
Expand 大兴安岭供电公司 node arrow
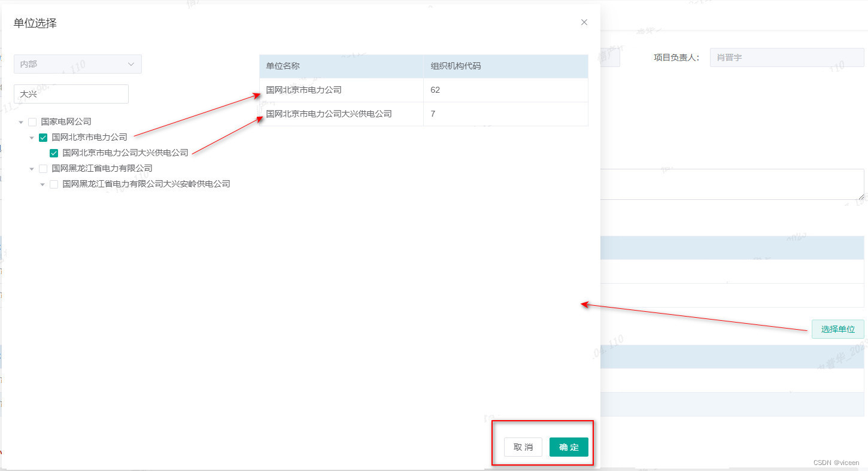43,184
